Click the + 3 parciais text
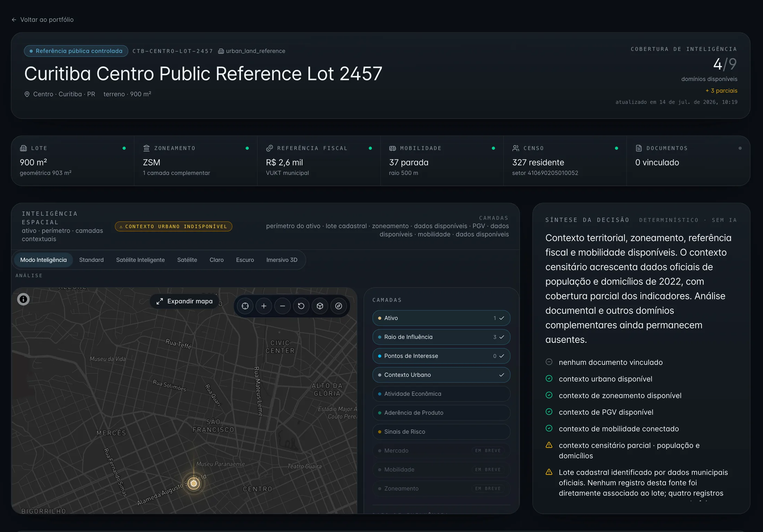763x532 pixels. pyautogui.click(x=721, y=91)
